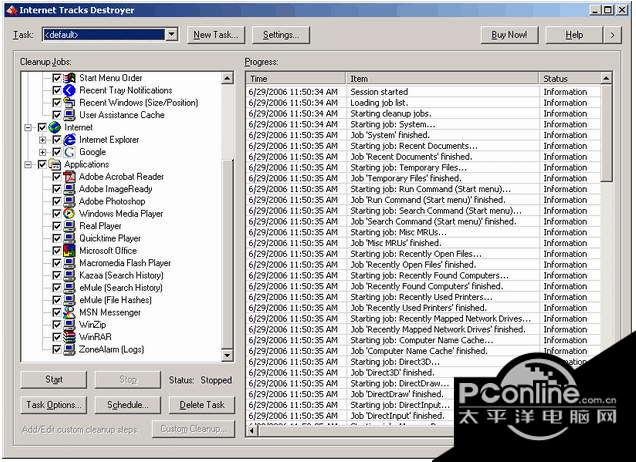Click the Microsoft Office icon
This screenshot has height=462, width=636.
tap(70, 250)
